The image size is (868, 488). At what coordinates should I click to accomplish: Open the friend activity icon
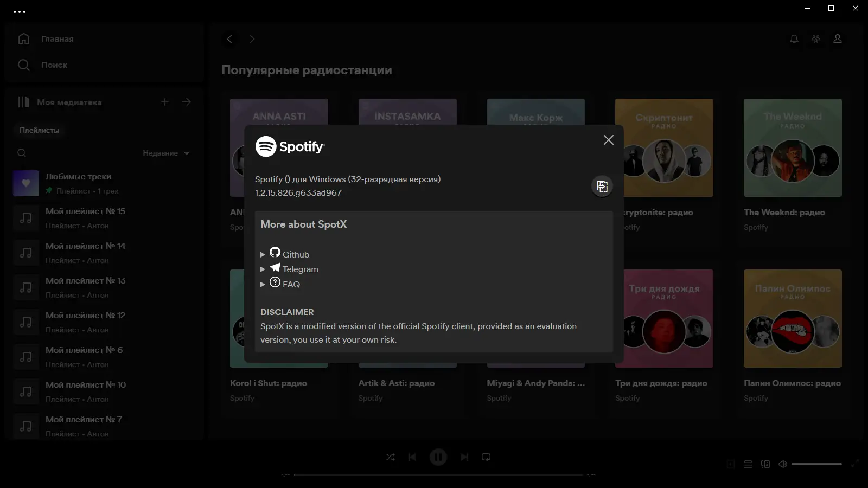(x=816, y=39)
